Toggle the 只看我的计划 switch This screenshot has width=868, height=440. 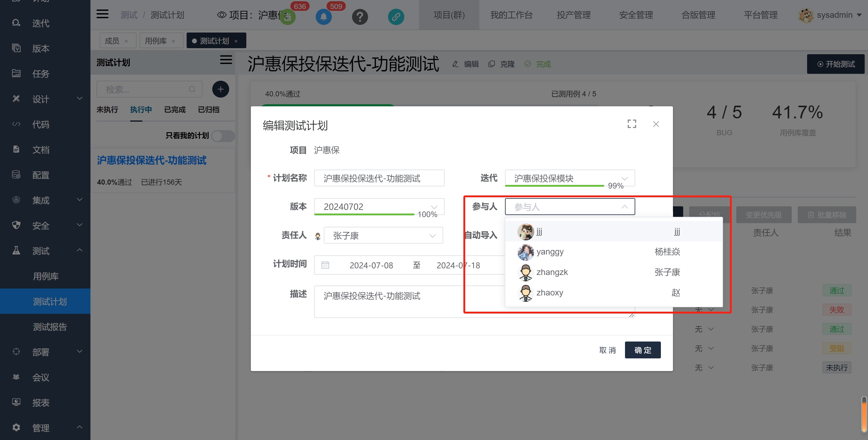tap(223, 136)
